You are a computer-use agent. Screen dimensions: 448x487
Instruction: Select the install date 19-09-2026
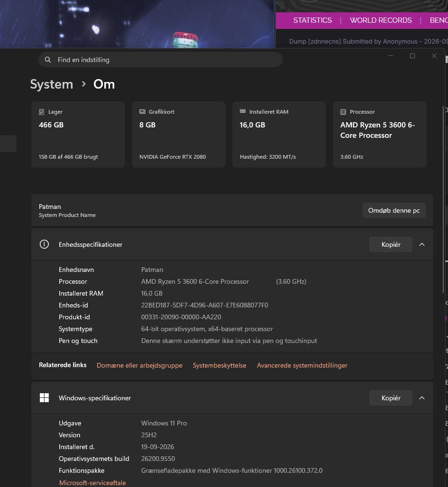coord(157,447)
